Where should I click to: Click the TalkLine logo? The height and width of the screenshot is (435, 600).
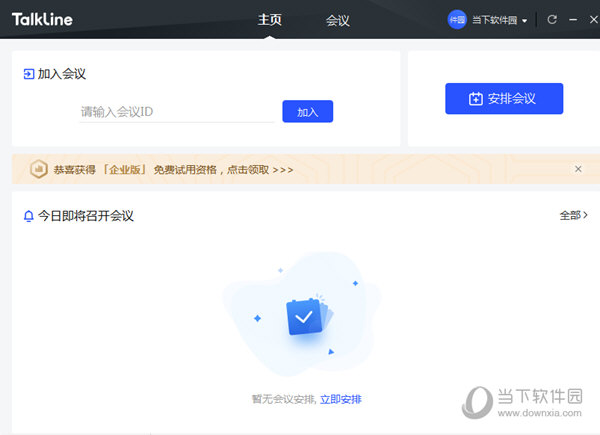click(42, 20)
